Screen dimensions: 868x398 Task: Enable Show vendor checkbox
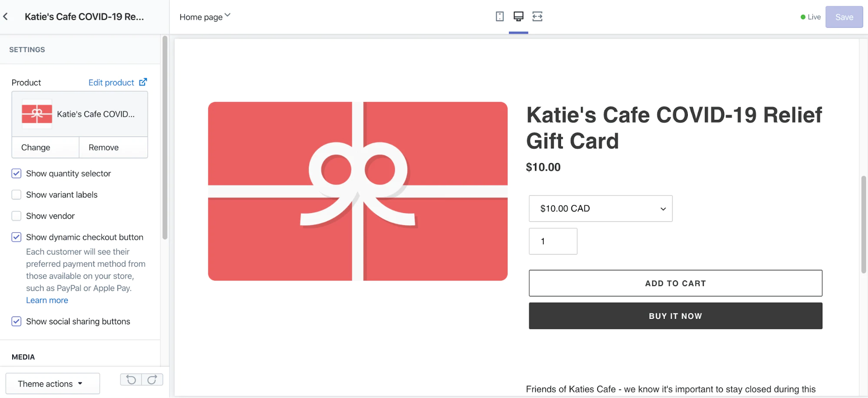click(x=17, y=216)
